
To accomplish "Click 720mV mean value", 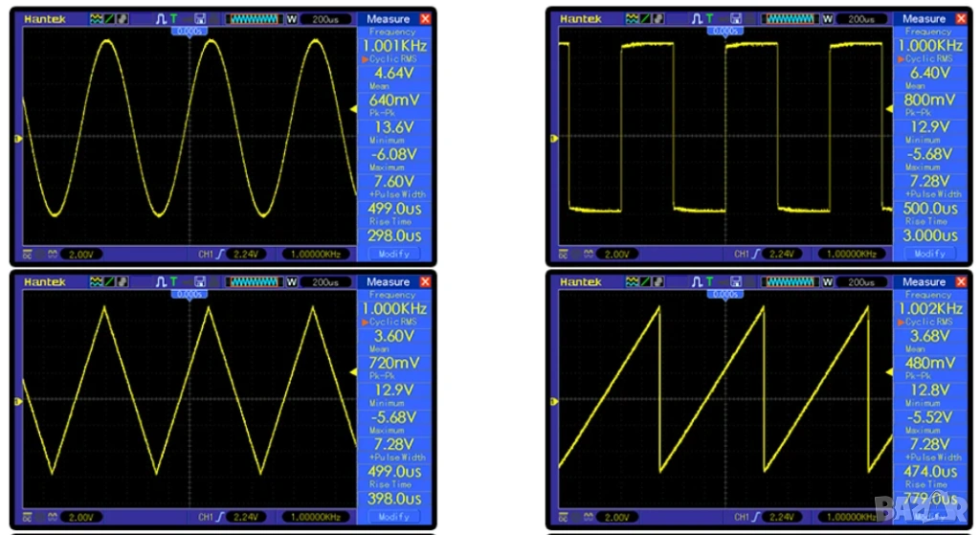I will (x=394, y=363).
